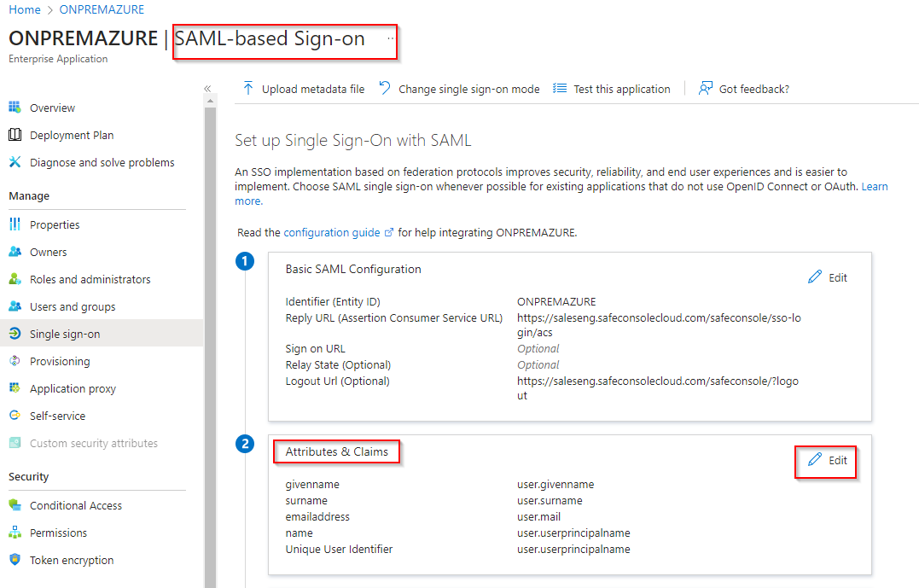Click the emailaddress claim name
This screenshot has width=919, height=588.
(317, 516)
